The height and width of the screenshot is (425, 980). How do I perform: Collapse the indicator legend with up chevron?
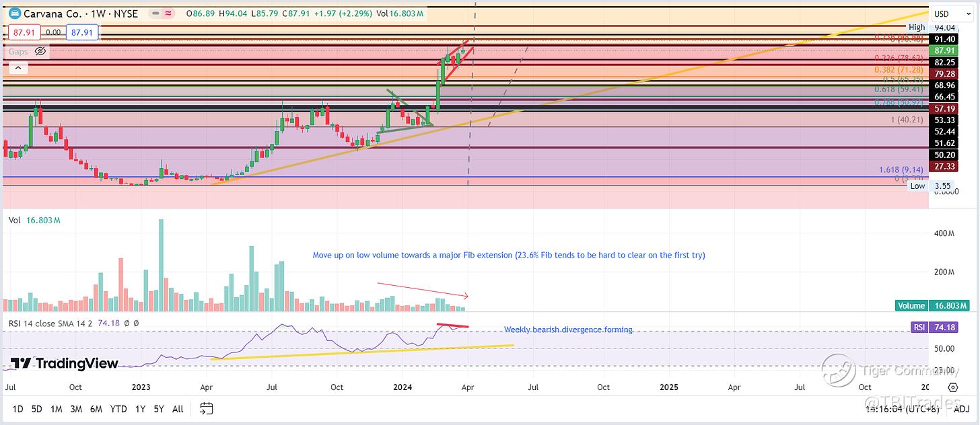(x=17, y=68)
